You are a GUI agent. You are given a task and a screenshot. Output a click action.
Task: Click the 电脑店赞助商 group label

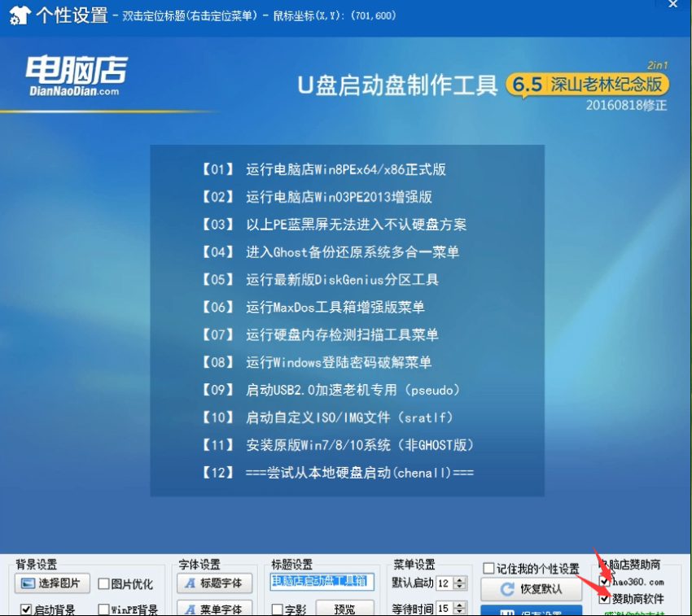tap(630, 565)
